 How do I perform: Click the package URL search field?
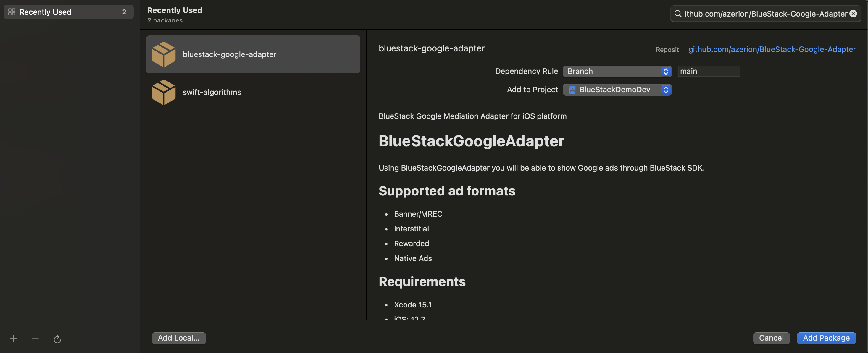[x=765, y=14]
